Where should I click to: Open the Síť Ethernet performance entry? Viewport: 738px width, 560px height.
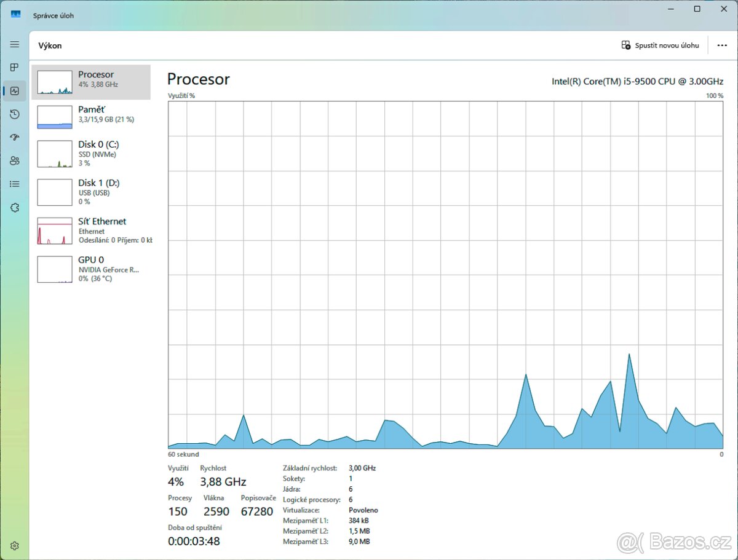[x=91, y=231]
